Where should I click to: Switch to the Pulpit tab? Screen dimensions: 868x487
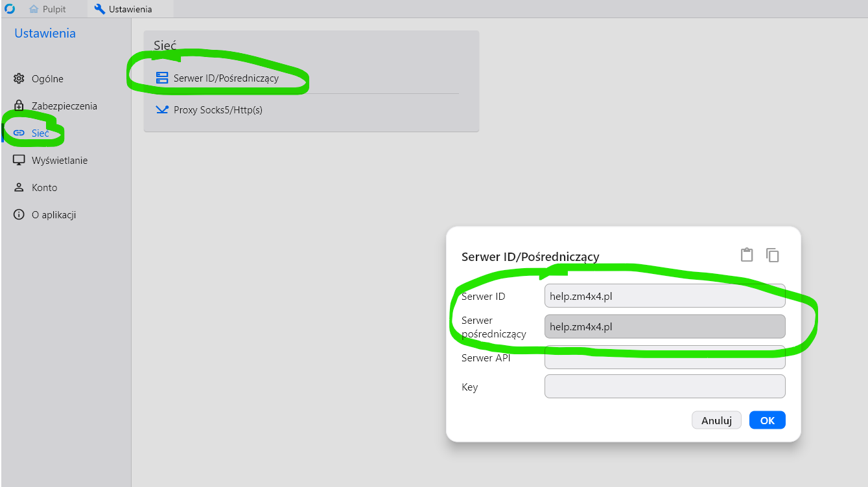click(48, 9)
